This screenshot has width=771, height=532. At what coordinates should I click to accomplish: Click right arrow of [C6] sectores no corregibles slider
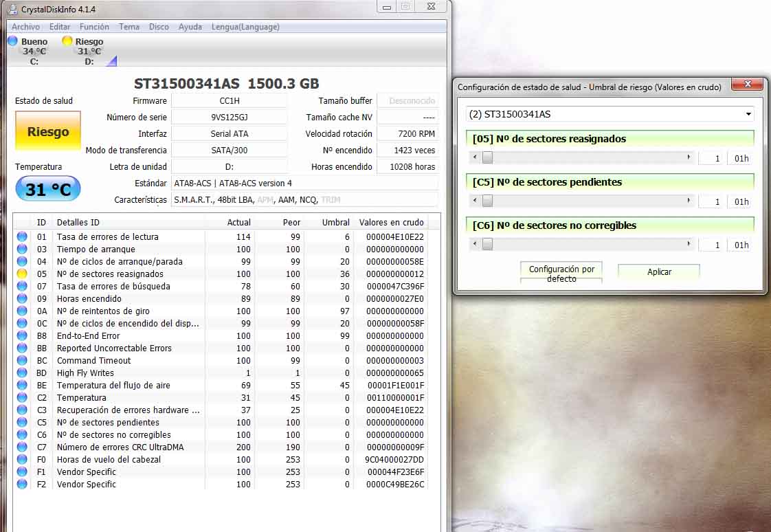pos(689,244)
